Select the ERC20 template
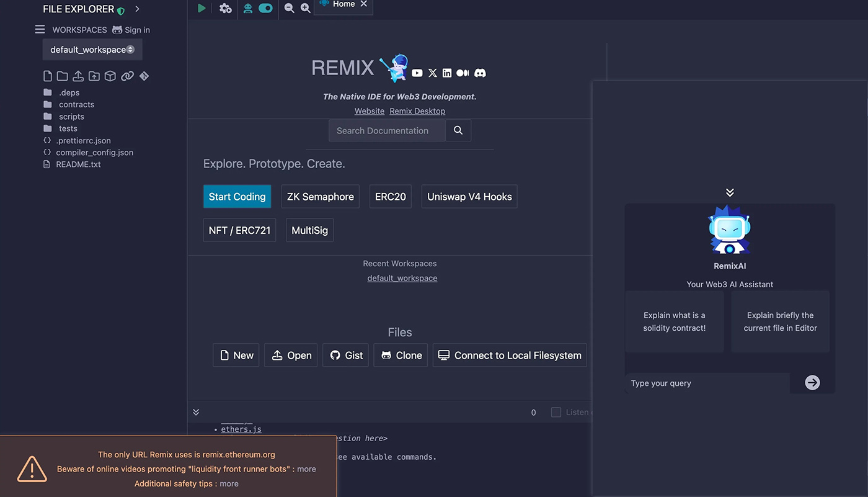 click(x=391, y=197)
